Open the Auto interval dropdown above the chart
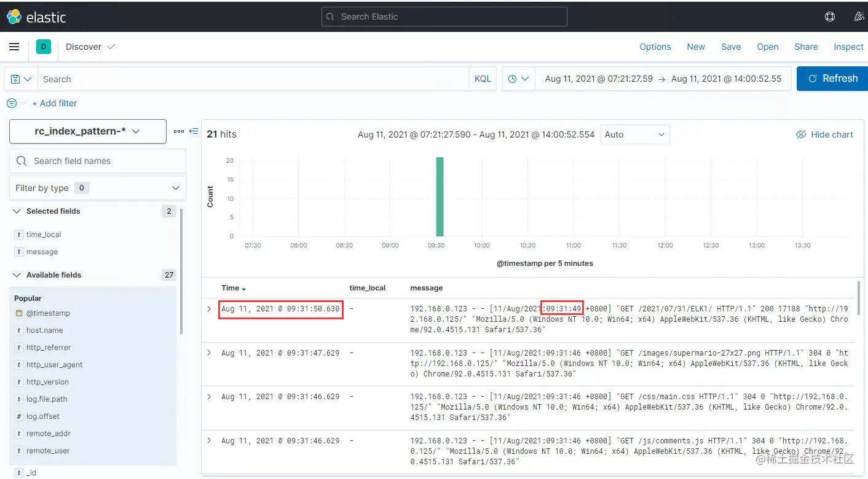Screen dimensions: 868x479 point(634,134)
